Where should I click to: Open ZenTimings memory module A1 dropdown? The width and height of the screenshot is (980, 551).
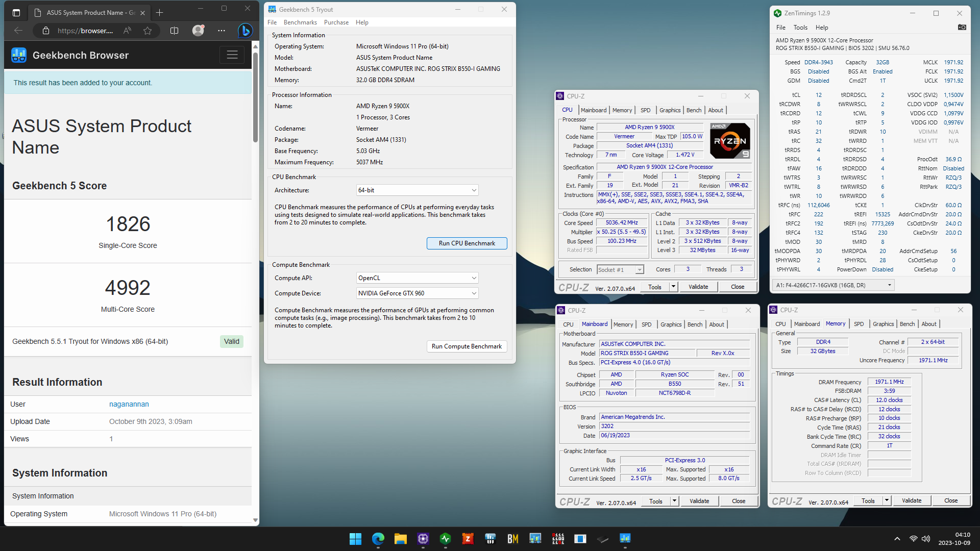[834, 285]
